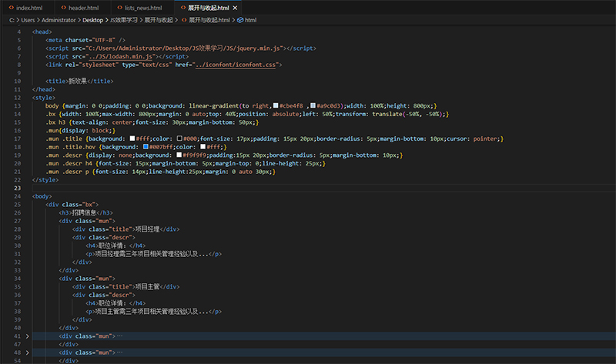Click the html symbol breadcrumb
616x364 pixels.
point(251,20)
